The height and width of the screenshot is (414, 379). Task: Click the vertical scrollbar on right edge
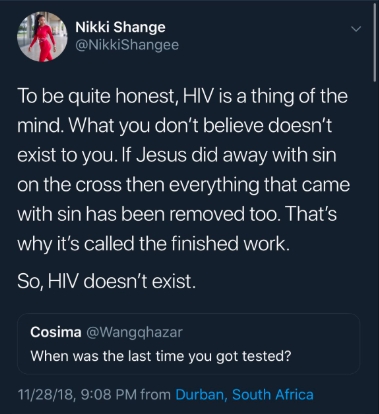click(x=375, y=42)
